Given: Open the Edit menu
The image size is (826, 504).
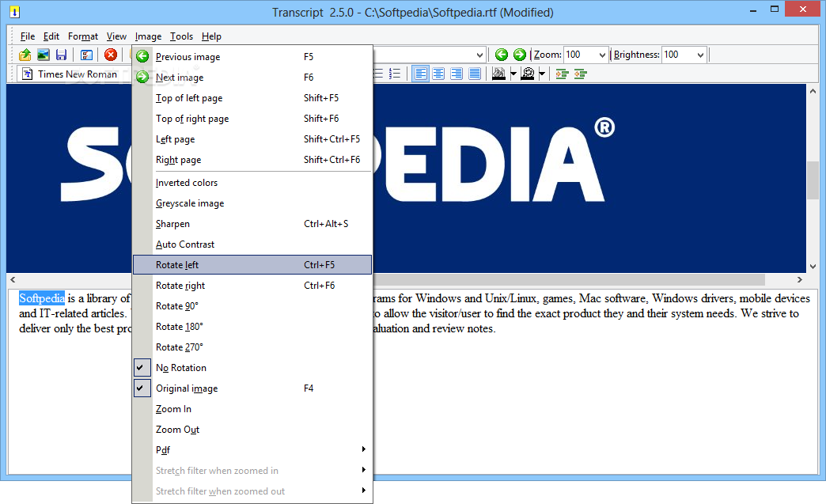Looking at the screenshot, I should 51,36.
